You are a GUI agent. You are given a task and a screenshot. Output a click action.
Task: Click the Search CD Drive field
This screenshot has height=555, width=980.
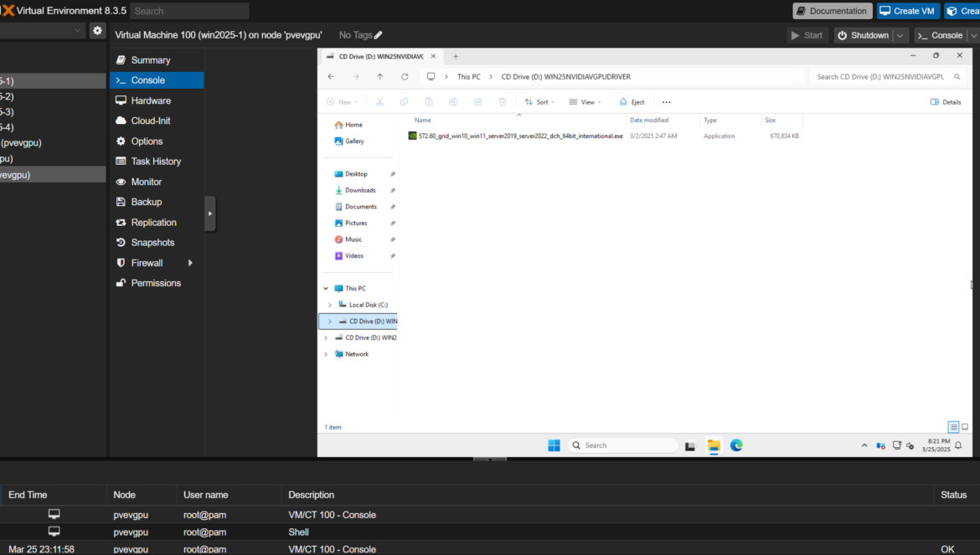(x=887, y=77)
